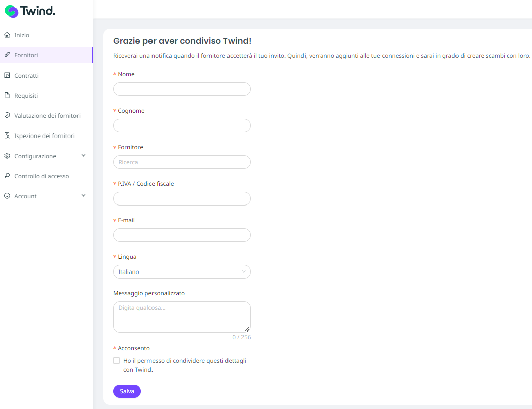Image resolution: width=532 pixels, height=409 pixels.
Task: Click the Messaggio personalizzato text area
Action: (x=182, y=317)
